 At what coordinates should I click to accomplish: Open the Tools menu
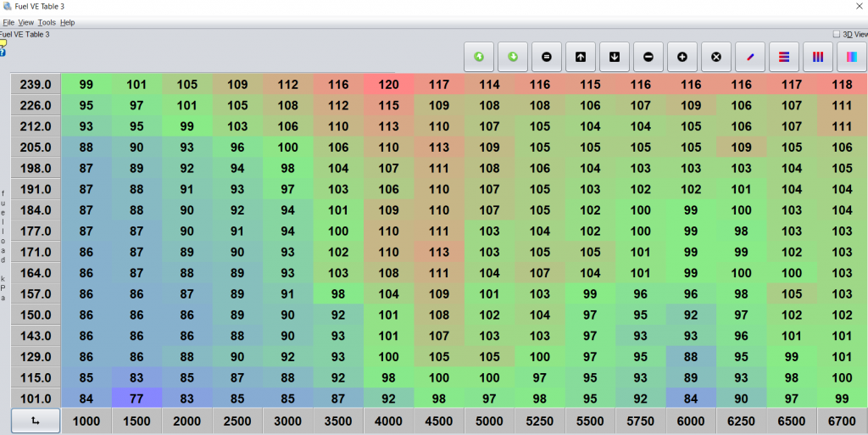[x=47, y=22]
